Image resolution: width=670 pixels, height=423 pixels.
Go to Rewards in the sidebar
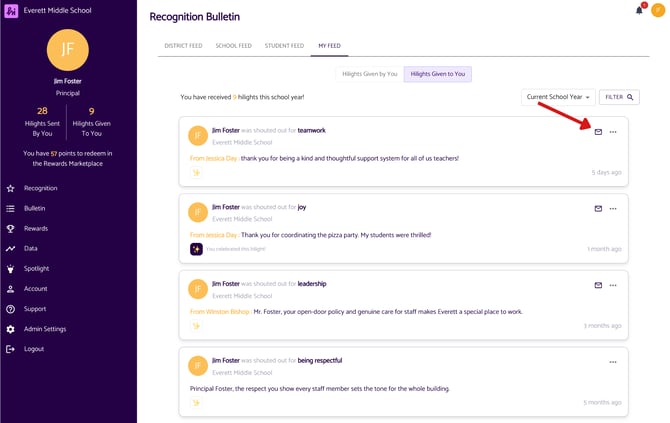tap(36, 229)
